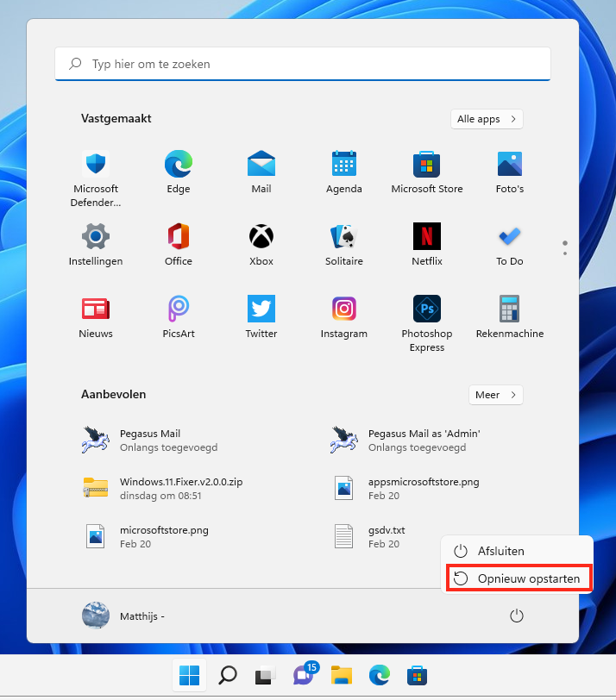The image size is (616, 700).
Task: Select Opnieuw opstarten from power menu
Action: (519, 578)
